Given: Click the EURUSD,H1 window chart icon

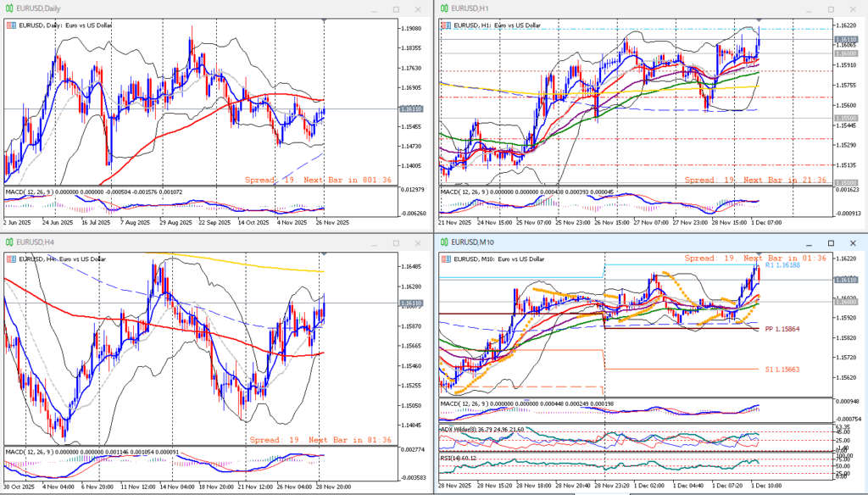Looking at the screenshot, I should point(443,8).
